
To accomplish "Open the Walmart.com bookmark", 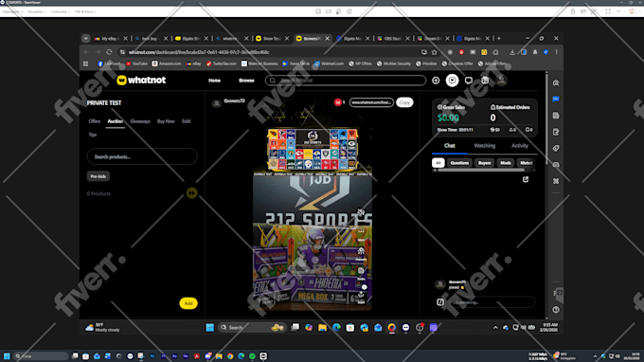I will [x=330, y=63].
